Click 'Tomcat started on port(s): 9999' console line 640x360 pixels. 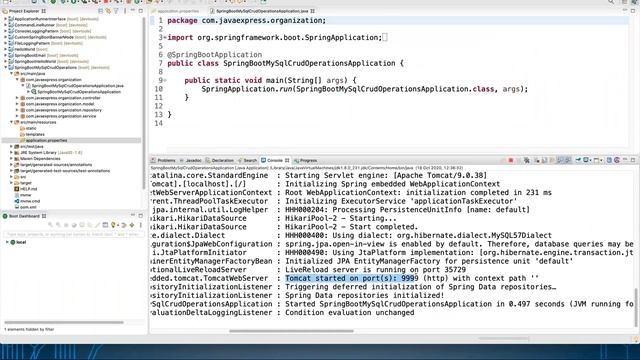(352, 278)
